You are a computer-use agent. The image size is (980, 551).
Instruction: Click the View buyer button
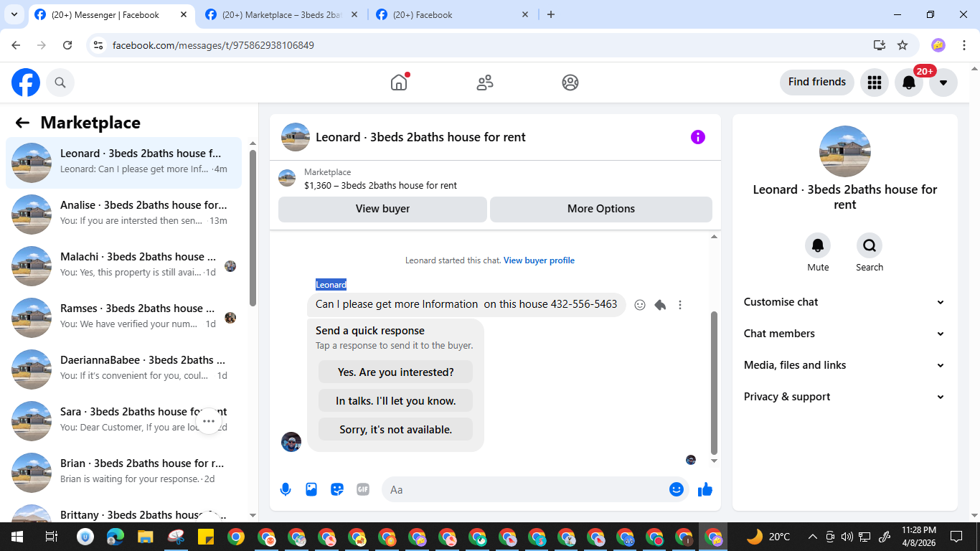pos(382,209)
